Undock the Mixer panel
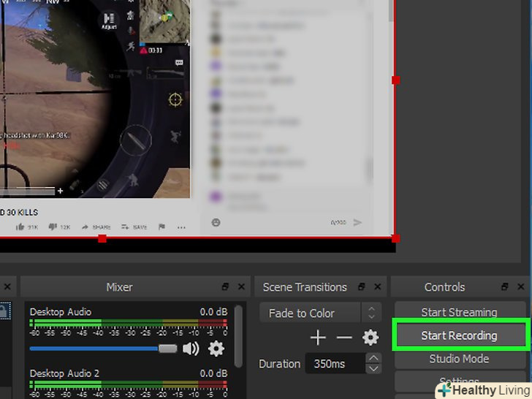532x399 pixels. click(225, 286)
